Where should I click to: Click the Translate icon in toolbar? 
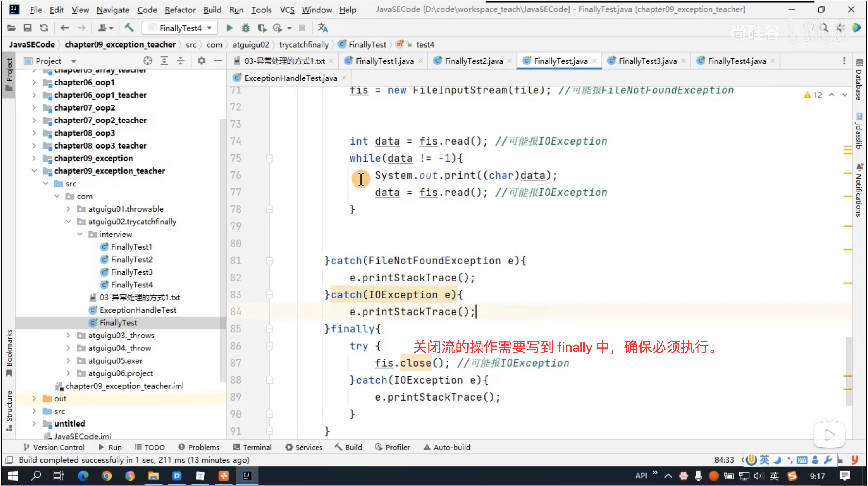322,28
